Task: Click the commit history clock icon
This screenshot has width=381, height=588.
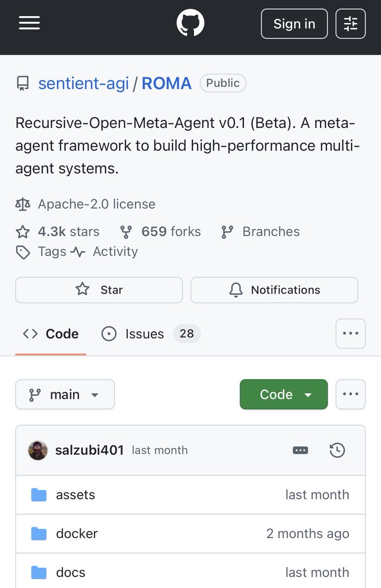Action: pos(337,450)
